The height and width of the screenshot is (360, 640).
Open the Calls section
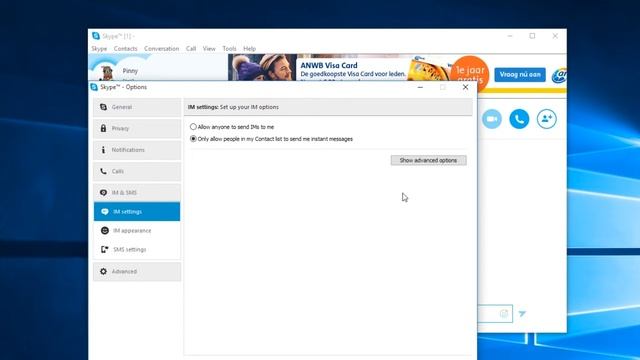[137, 171]
